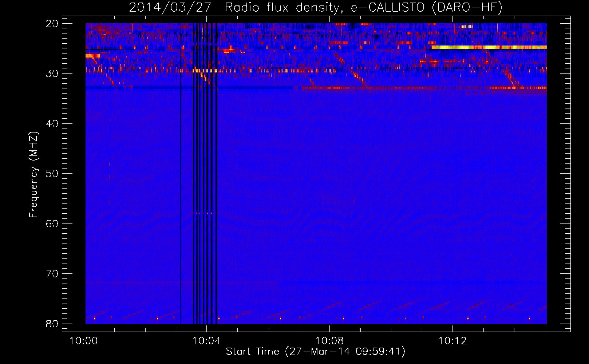
Task: Click the bright yellow emission band near 25 MHz
Action: click(x=489, y=47)
